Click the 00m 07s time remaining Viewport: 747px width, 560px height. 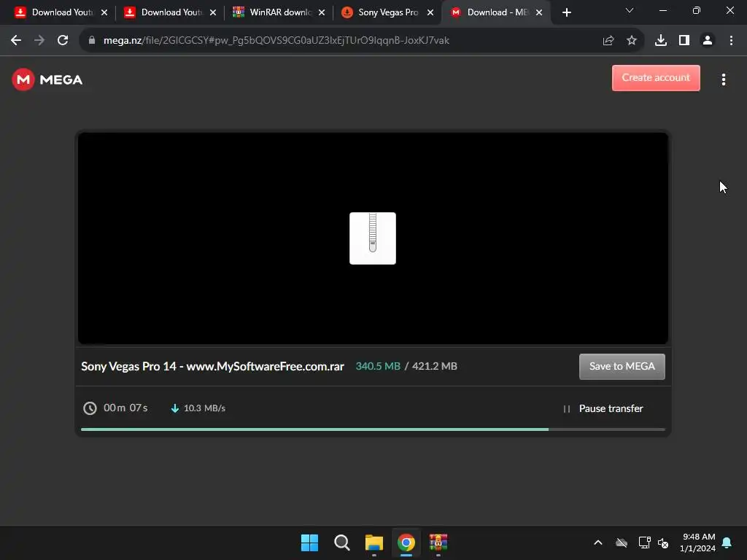[125, 408]
